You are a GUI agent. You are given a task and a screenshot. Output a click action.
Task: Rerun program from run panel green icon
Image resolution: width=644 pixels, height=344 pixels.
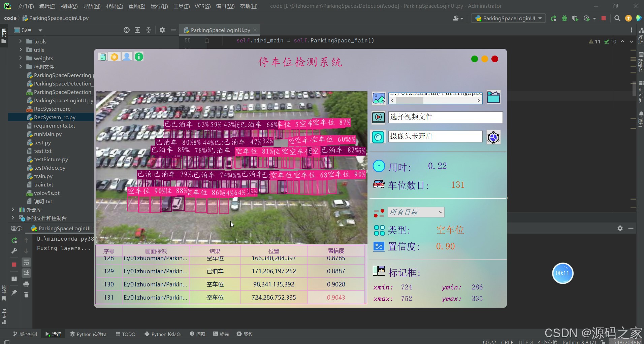pos(14,240)
